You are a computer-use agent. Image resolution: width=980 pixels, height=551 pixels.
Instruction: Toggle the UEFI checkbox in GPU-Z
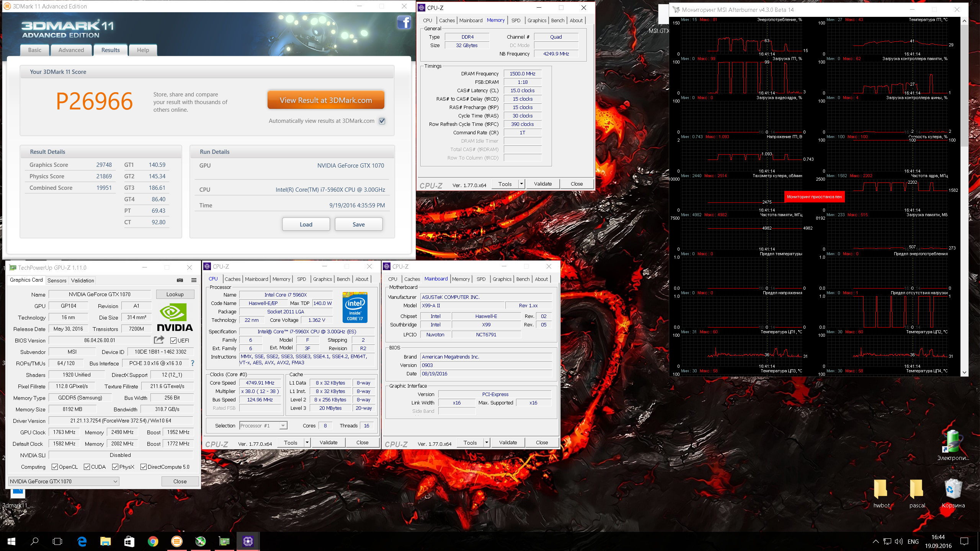click(173, 341)
